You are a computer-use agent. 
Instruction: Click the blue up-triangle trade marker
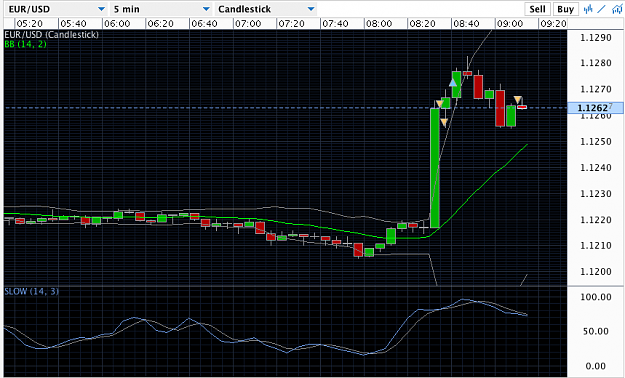453,83
